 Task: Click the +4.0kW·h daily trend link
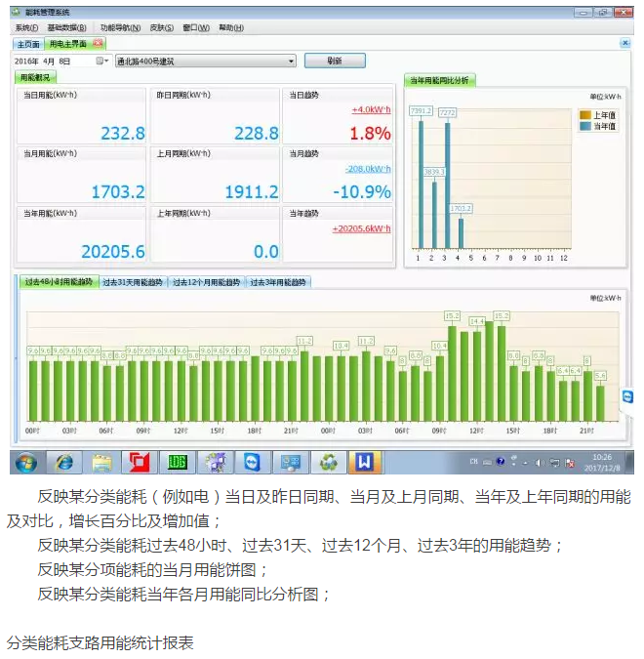point(372,109)
